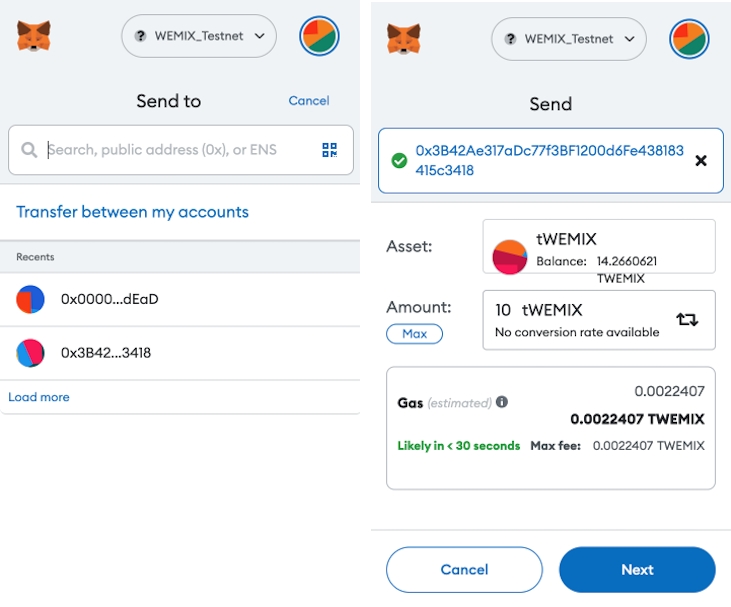Click the green address verified checkmark
The image size is (731, 607).
[399, 161]
